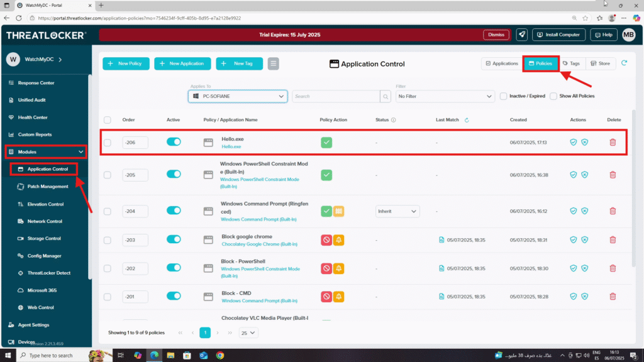This screenshot has height=362, width=644.
Task: Click trash icon for Block google chrome
Action: tap(613, 239)
